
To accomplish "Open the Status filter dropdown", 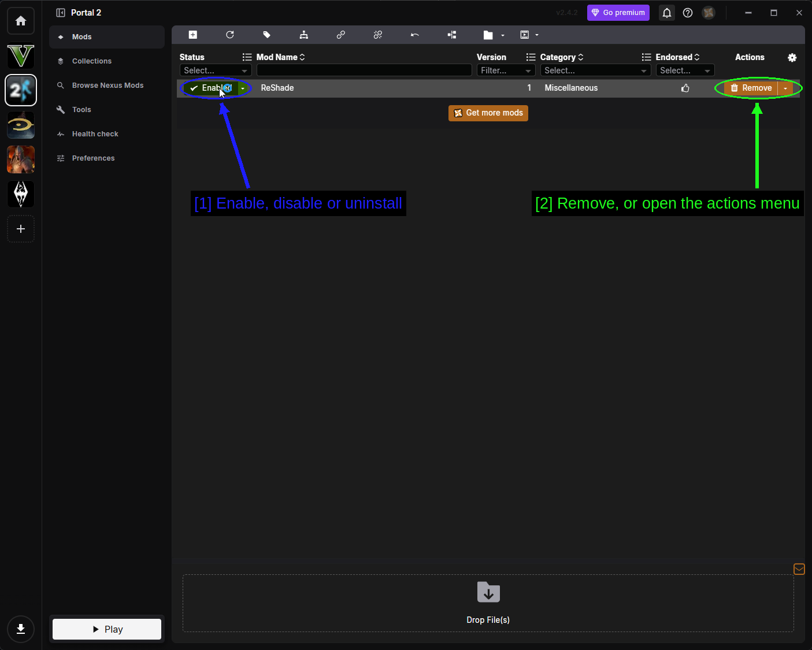I will point(216,70).
